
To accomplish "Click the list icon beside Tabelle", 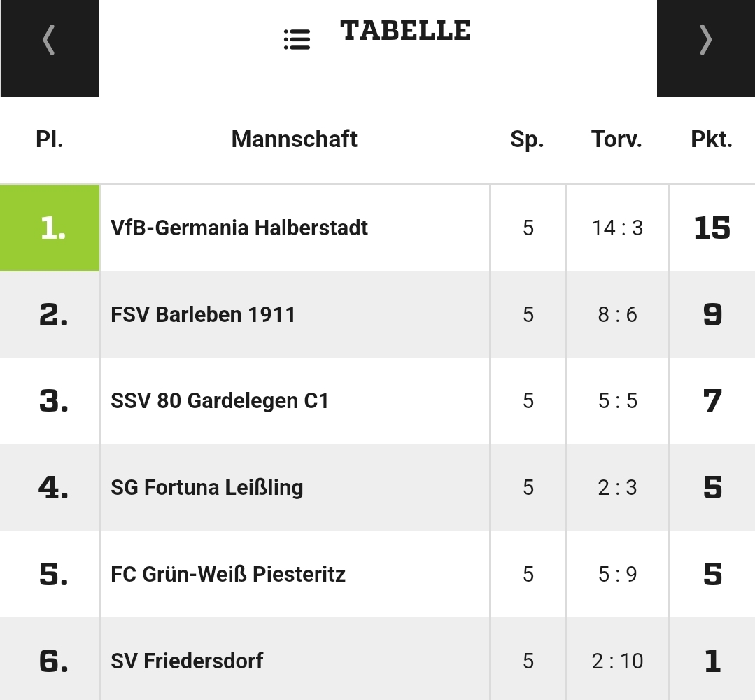I will pos(297,39).
